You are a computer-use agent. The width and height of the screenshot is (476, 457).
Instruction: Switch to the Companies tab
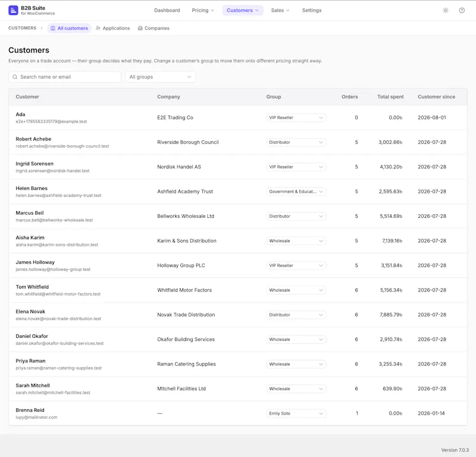tap(154, 28)
